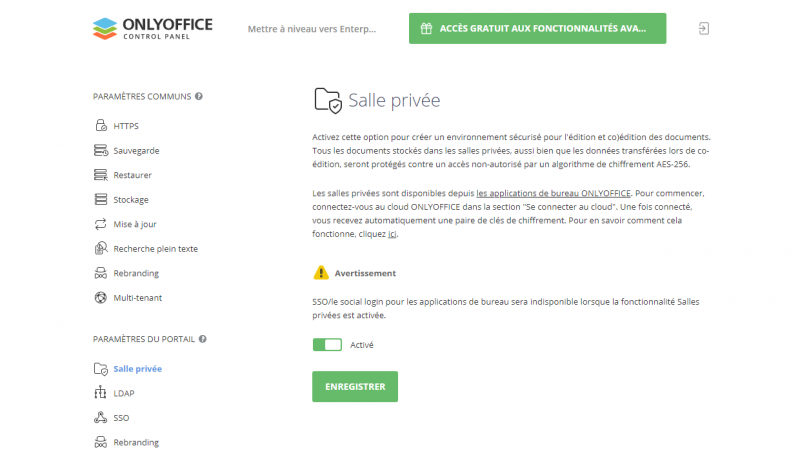The image size is (800, 457).
Task: Click help icon beside Paramètres du portail
Action: click(x=203, y=339)
